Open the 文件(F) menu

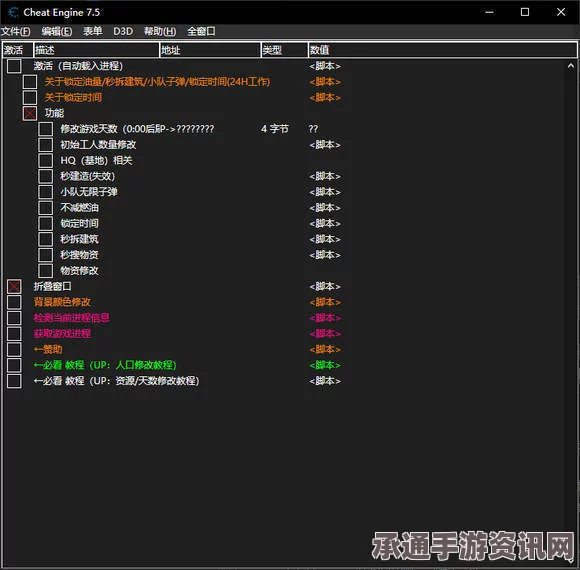tap(16, 31)
